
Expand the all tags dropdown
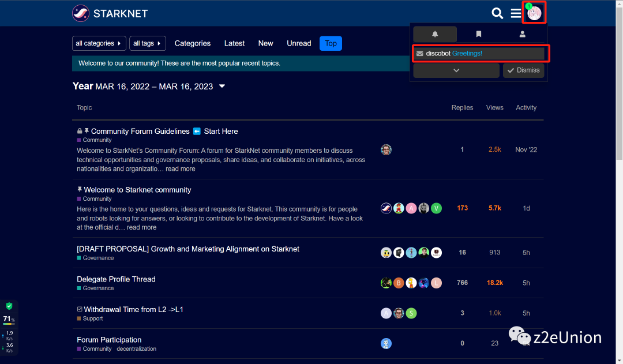pyautogui.click(x=147, y=43)
